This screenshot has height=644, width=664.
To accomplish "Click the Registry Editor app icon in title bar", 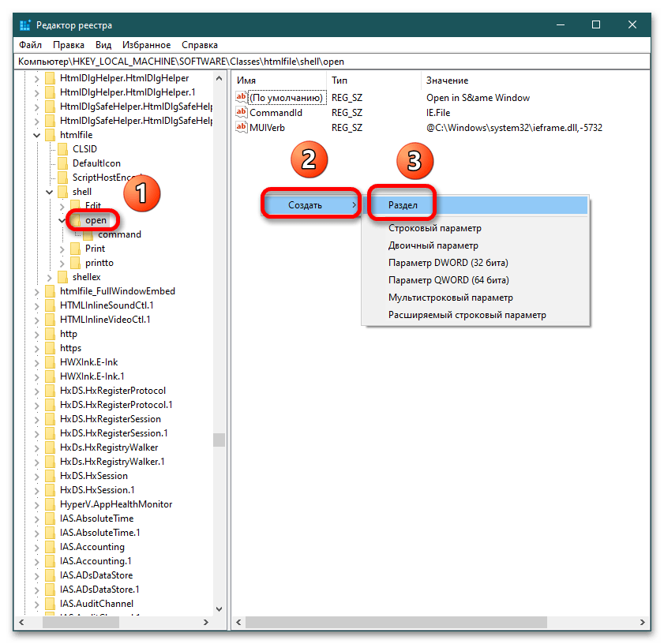I will [x=25, y=24].
